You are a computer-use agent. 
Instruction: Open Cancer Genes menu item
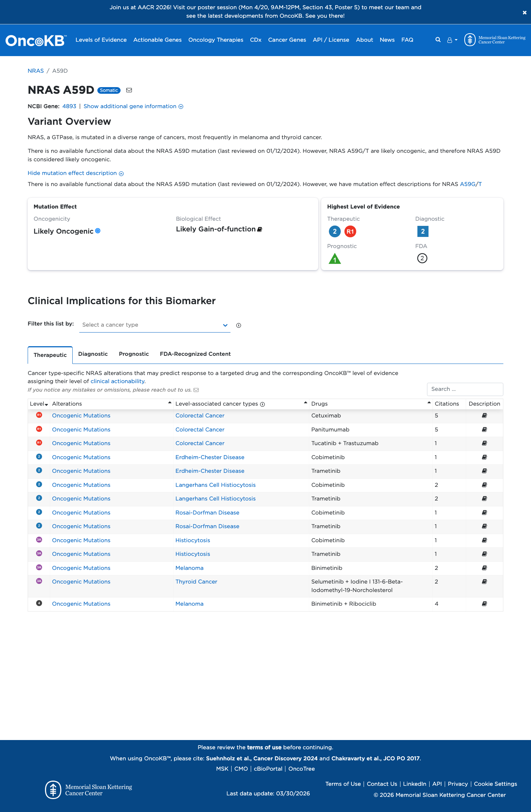(287, 40)
